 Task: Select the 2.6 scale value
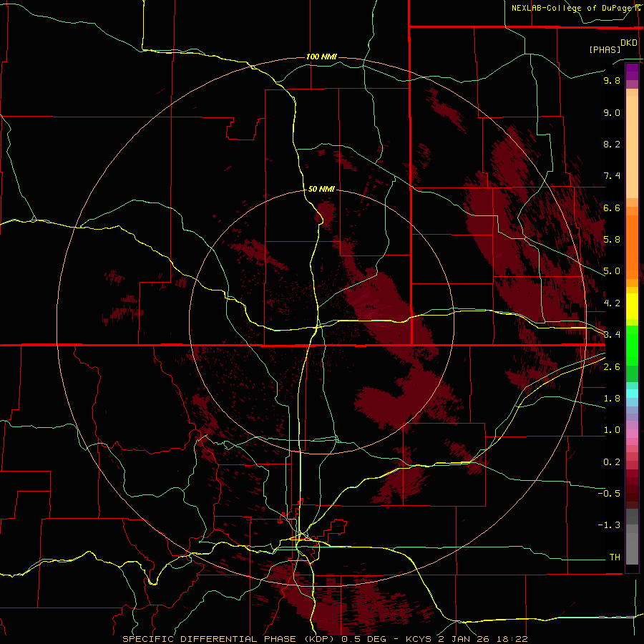[x=612, y=367]
